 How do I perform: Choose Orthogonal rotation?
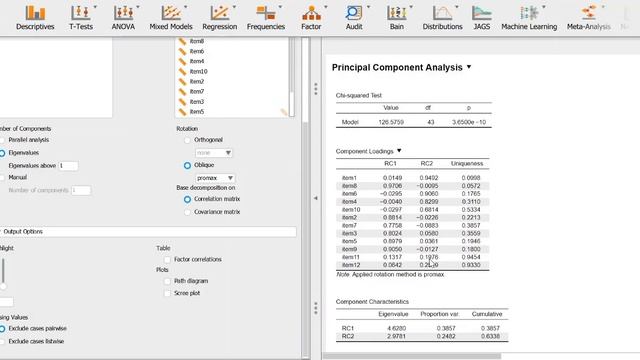point(187,140)
